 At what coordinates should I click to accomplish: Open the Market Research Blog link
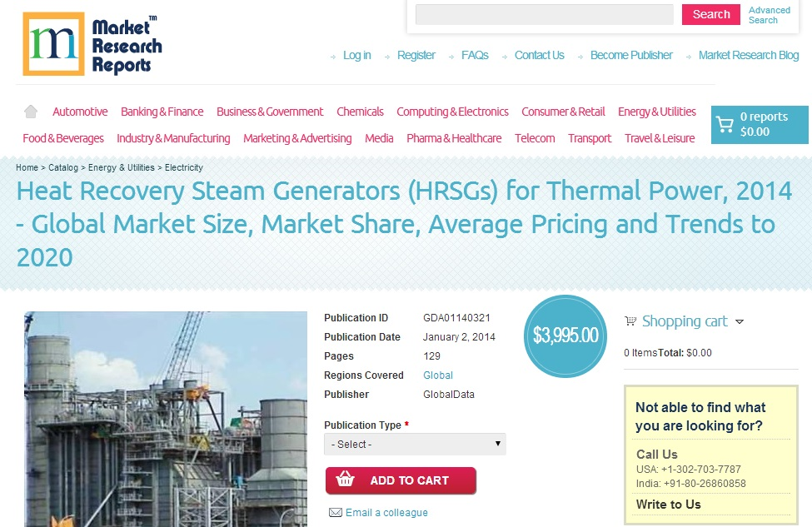point(748,55)
